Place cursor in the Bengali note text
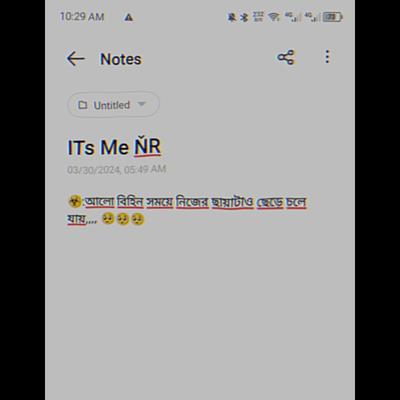 click(187, 211)
